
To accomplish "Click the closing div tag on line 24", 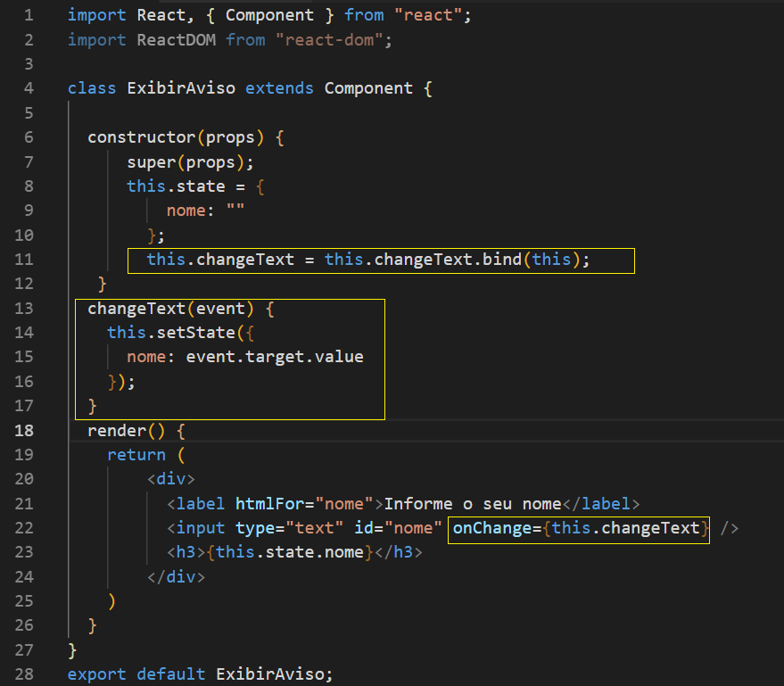I will tap(176, 577).
